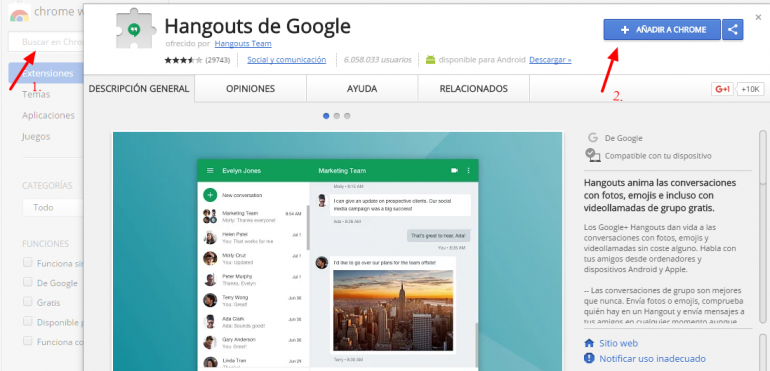Viewport: 770px width, 371px height.
Task: Open the Social y comunicación category link
Action: click(x=286, y=60)
